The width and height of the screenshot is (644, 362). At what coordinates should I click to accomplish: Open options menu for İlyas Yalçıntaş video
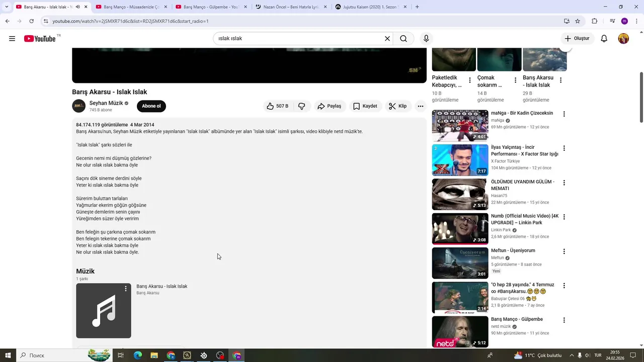(x=564, y=148)
